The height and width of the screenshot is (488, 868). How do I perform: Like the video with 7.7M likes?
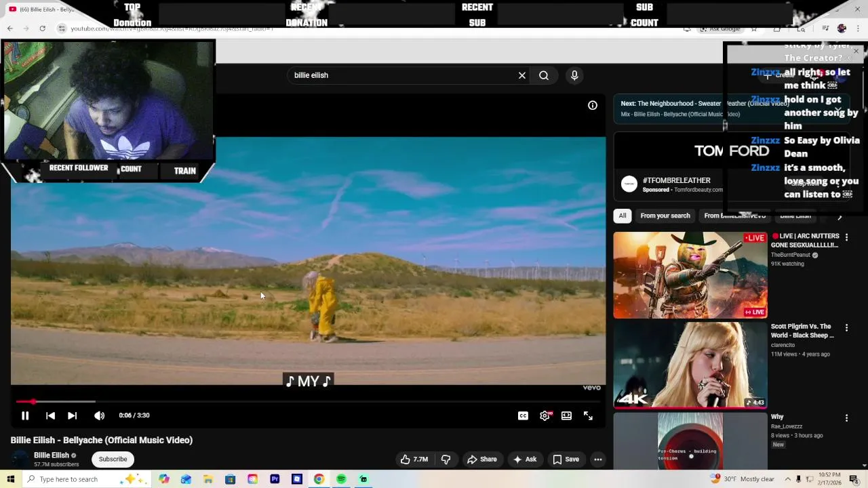pyautogui.click(x=414, y=460)
